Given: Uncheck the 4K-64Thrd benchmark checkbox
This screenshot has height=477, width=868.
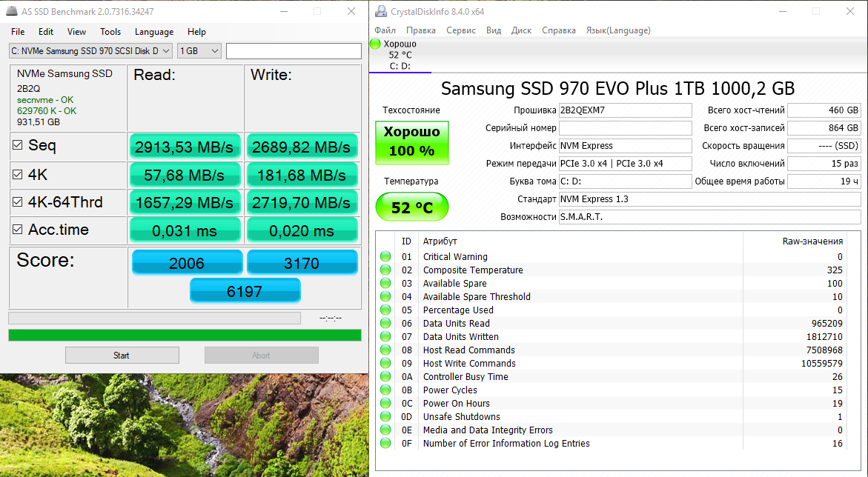Looking at the screenshot, I should tap(18, 202).
